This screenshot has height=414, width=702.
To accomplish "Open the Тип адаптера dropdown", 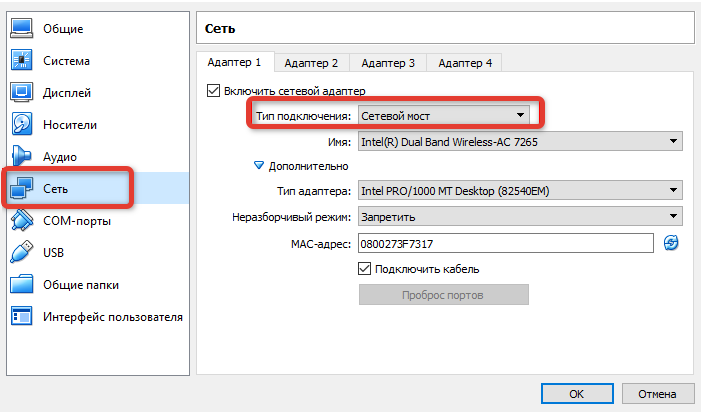I will coord(519,191).
